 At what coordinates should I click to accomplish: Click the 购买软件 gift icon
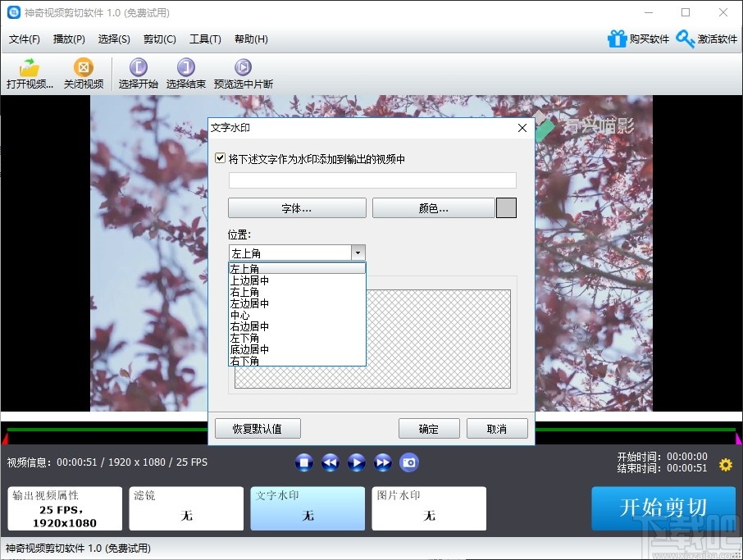click(x=617, y=39)
